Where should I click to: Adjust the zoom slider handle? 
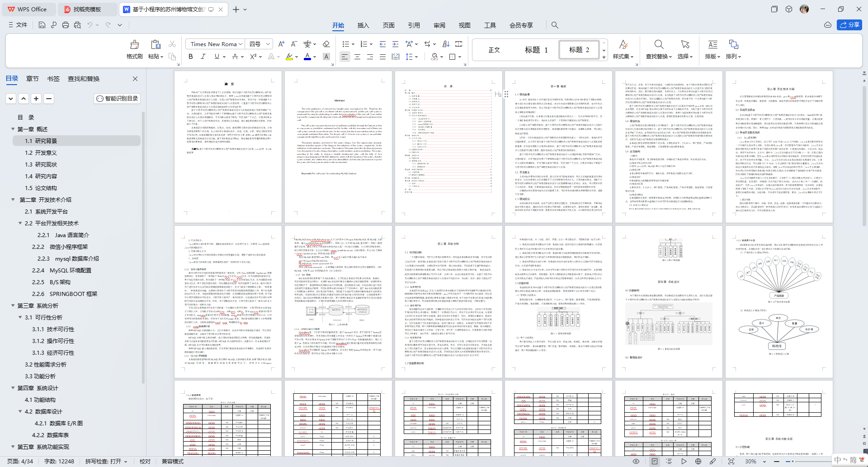(793, 462)
